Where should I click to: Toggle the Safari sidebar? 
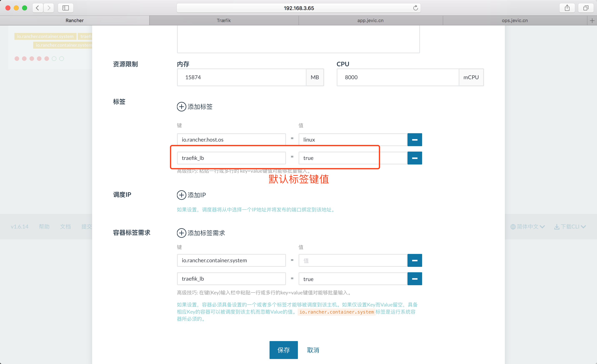[x=65, y=8]
